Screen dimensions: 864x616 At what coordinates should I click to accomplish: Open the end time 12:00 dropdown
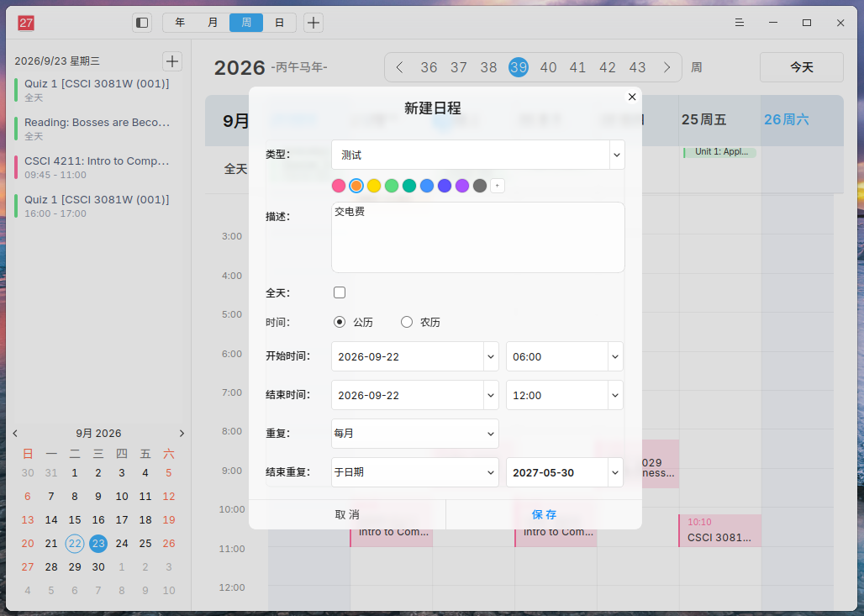click(564, 395)
